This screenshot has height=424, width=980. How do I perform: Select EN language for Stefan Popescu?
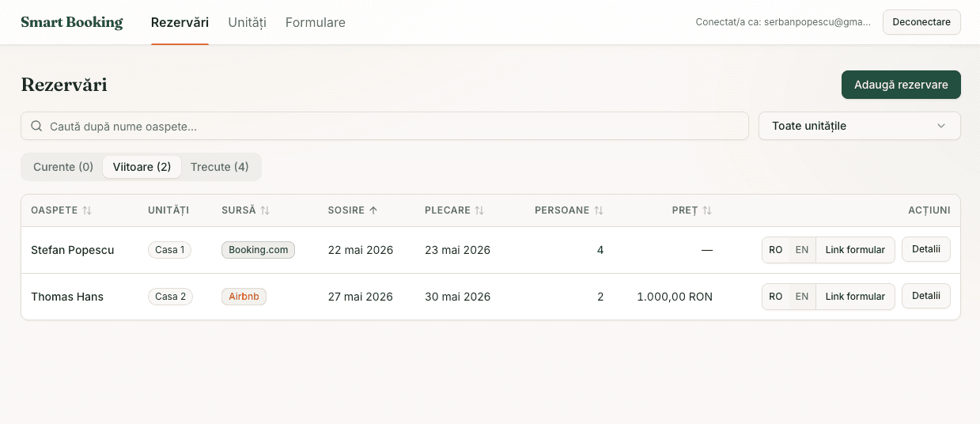click(x=802, y=250)
